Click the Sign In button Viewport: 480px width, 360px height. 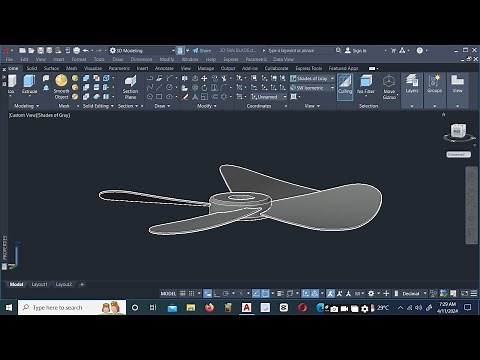point(355,50)
